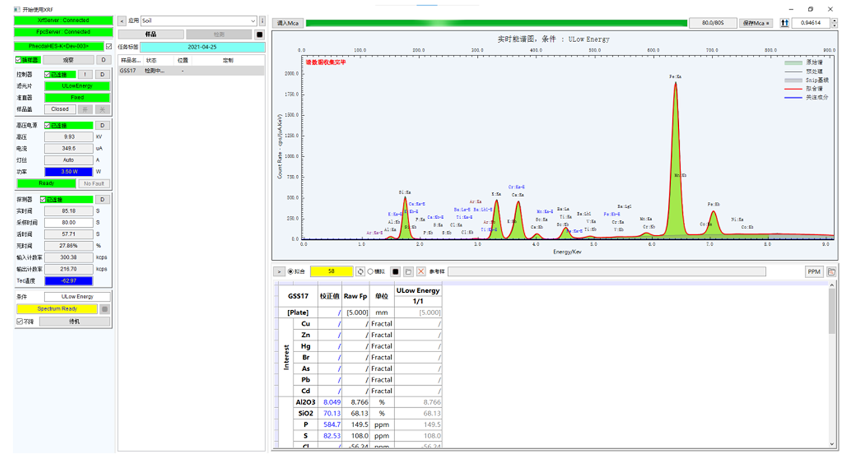Expand with the > button beside 拟合
868x458 pixels.
tap(278, 271)
